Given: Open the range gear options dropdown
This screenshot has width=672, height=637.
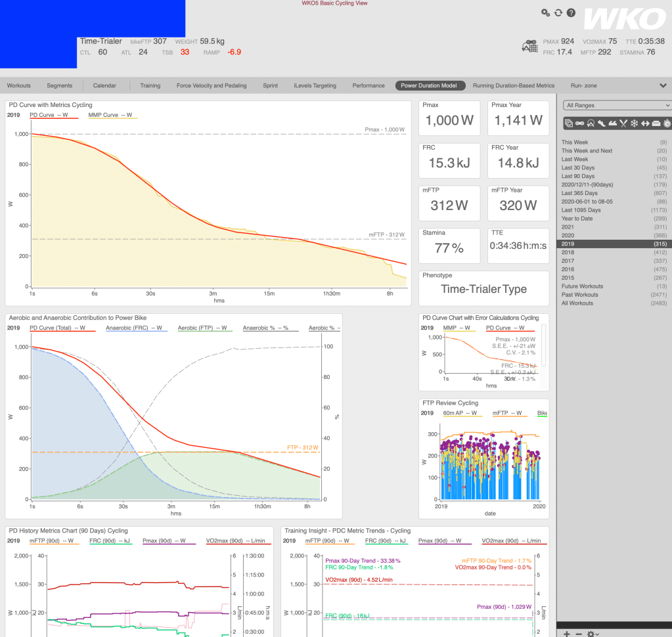Looking at the screenshot, I should (x=593, y=633).
